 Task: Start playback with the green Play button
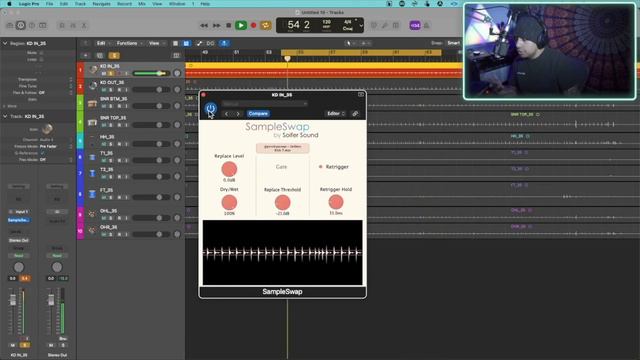(x=241, y=25)
